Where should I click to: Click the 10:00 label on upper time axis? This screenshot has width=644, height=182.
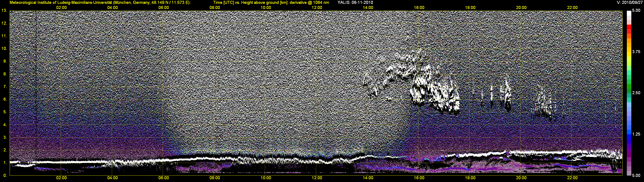pyautogui.click(x=266, y=8)
